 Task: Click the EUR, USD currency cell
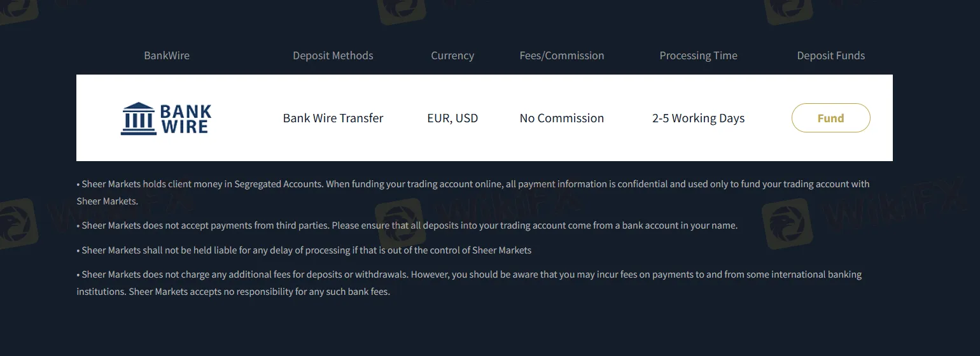pyautogui.click(x=452, y=118)
